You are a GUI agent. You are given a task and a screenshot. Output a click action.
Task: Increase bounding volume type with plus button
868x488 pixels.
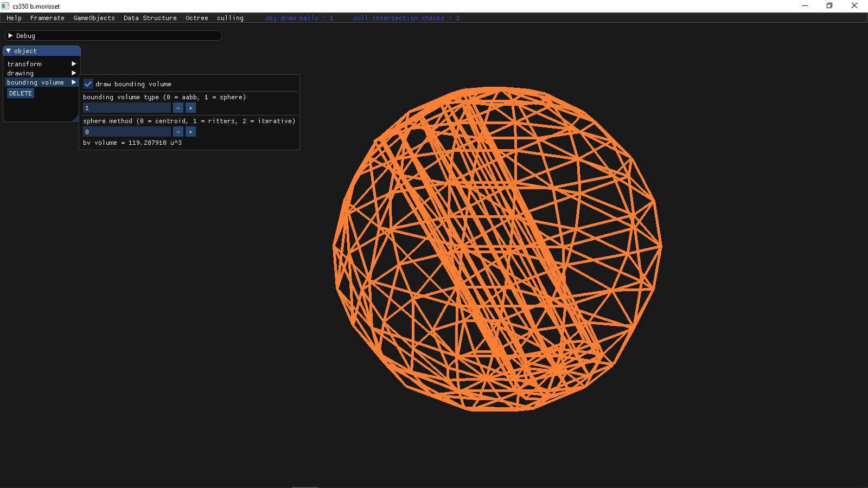click(190, 108)
